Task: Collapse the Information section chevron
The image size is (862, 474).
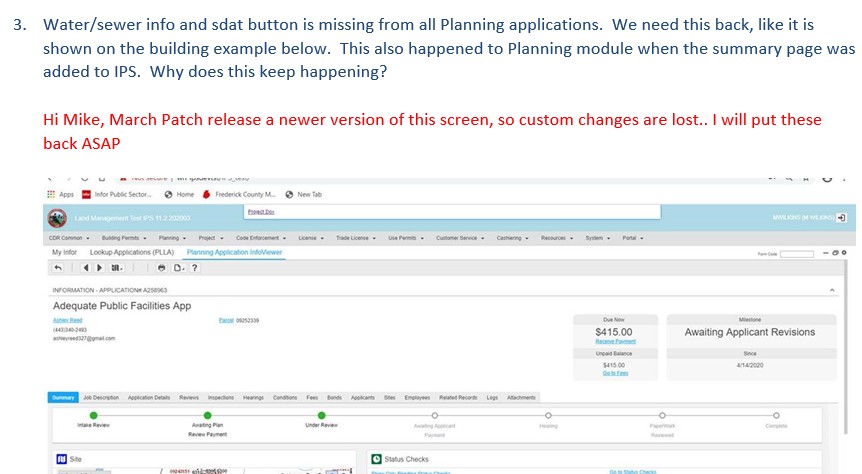Action: (832, 290)
